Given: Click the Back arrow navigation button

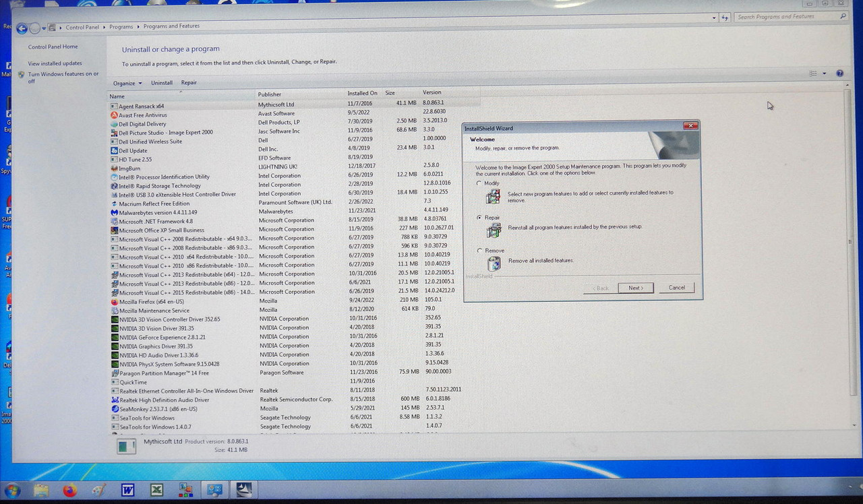Looking at the screenshot, I should click(x=22, y=28).
